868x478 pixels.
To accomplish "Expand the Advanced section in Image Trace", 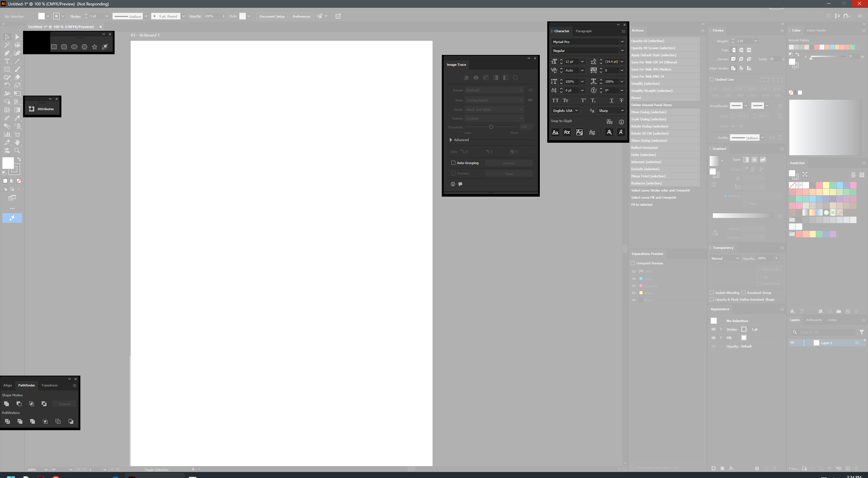I will tap(451, 140).
